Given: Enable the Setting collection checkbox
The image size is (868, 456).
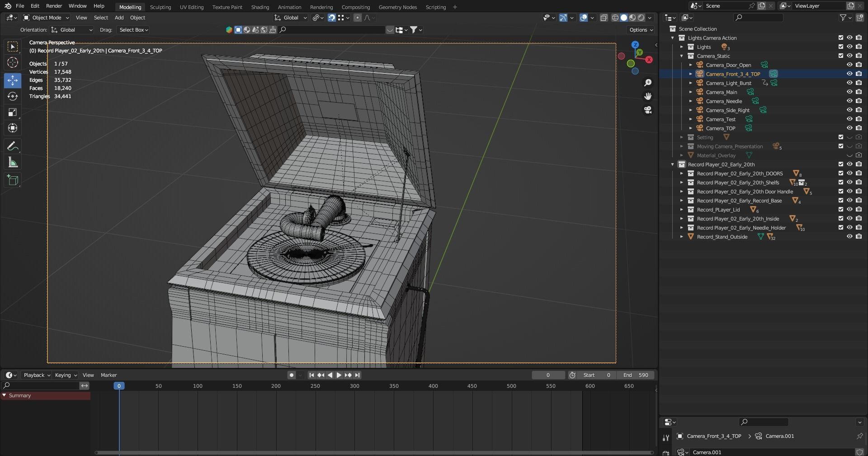Looking at the screenshot, I should [x=840, y=137].
